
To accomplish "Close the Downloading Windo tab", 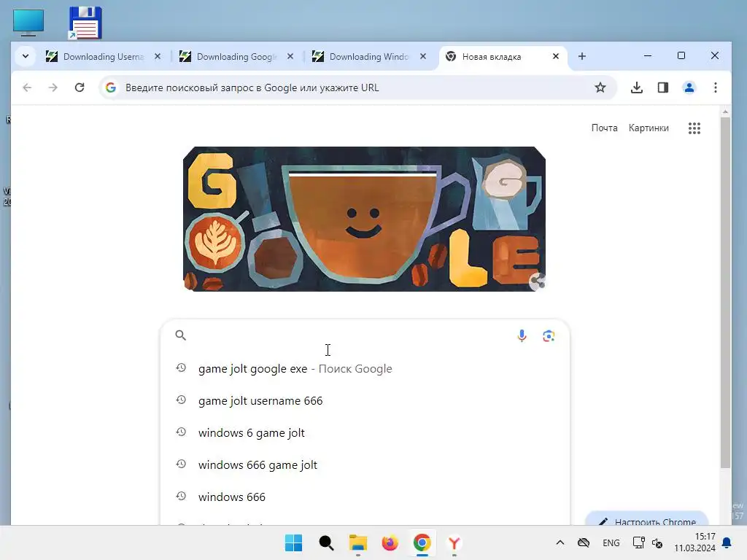I will pos(423,56).
